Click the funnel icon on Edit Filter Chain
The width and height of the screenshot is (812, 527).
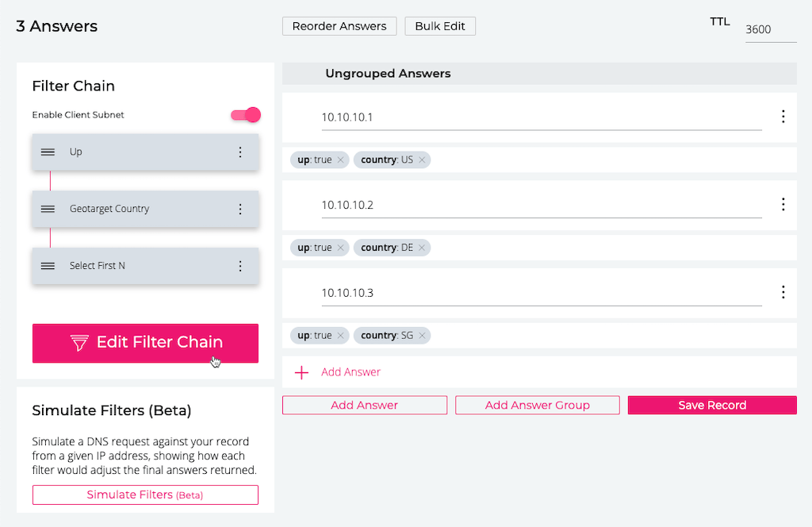[79, 343]
